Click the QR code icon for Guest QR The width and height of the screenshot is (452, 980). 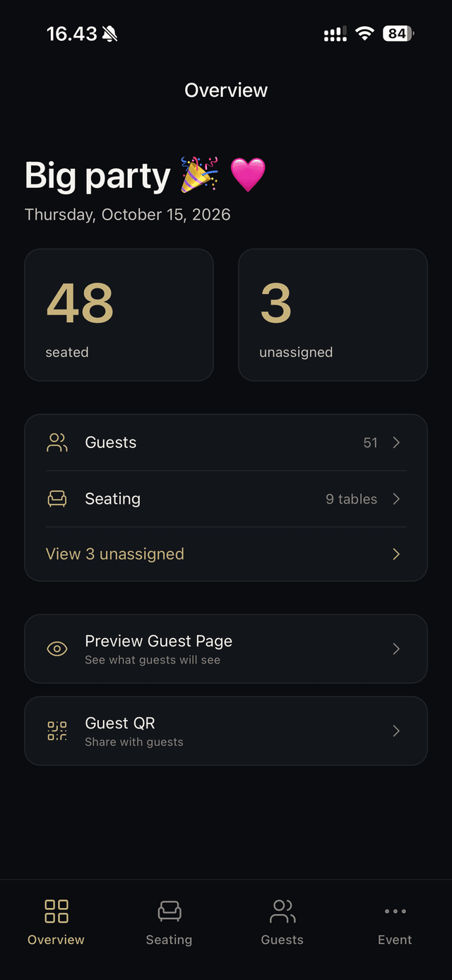[56, 731]
